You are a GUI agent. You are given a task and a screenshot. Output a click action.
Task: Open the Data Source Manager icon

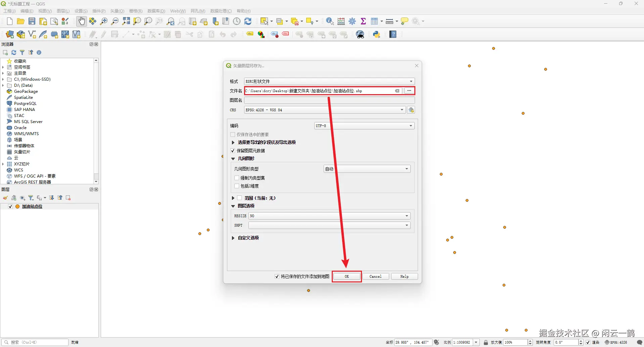pyautogui.click(x=10, y=34)
